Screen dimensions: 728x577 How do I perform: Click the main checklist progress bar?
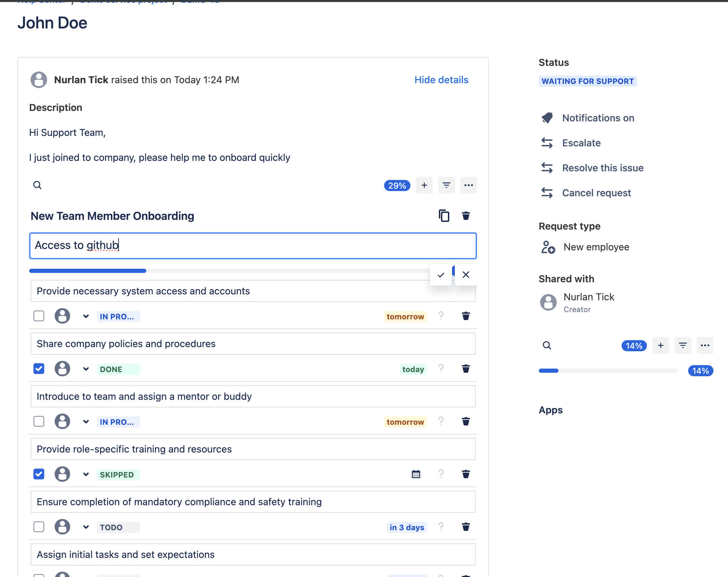229,271
